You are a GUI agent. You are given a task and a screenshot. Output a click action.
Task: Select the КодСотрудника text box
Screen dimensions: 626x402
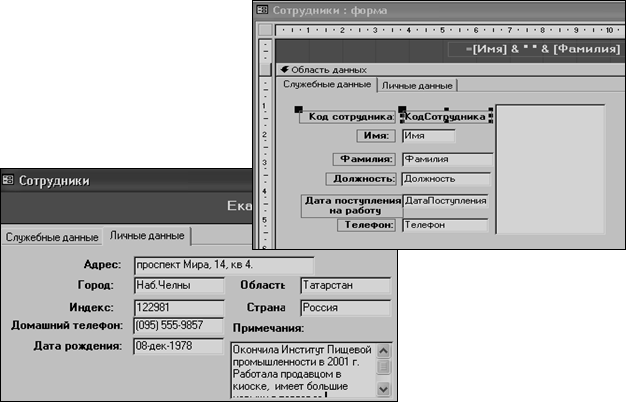[x=446, y=116]
